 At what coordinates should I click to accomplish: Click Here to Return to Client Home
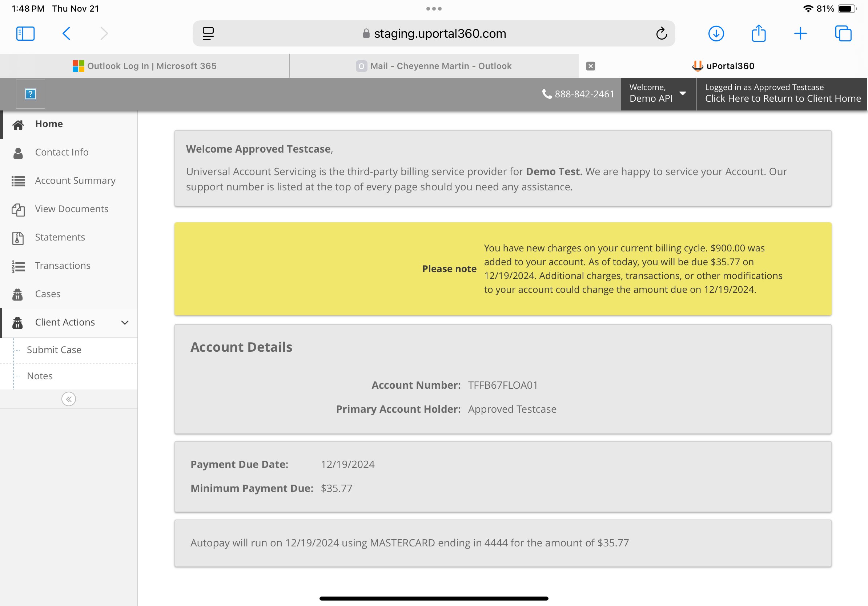click(783, 98)
